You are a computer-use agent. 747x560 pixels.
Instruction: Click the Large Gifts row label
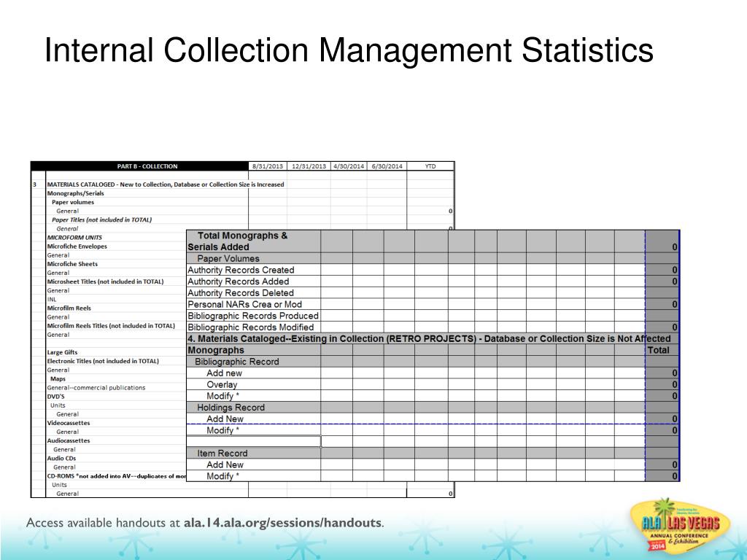(62, 352)
